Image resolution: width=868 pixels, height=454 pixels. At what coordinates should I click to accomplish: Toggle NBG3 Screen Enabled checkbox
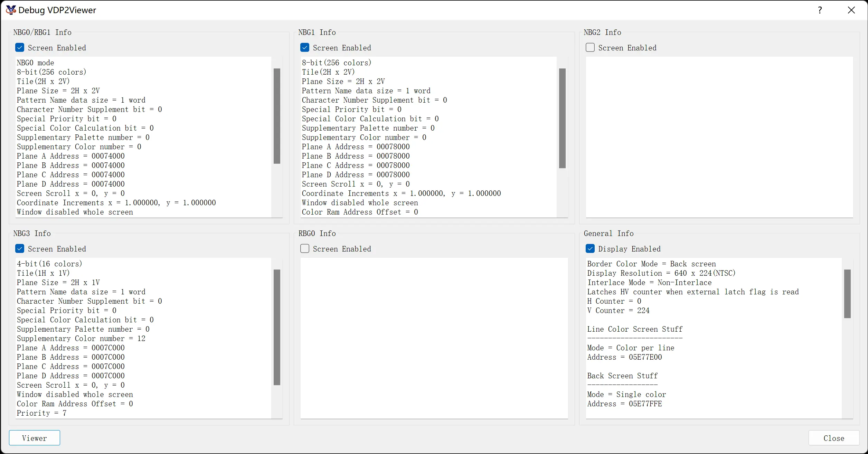[x=20, y=249]
